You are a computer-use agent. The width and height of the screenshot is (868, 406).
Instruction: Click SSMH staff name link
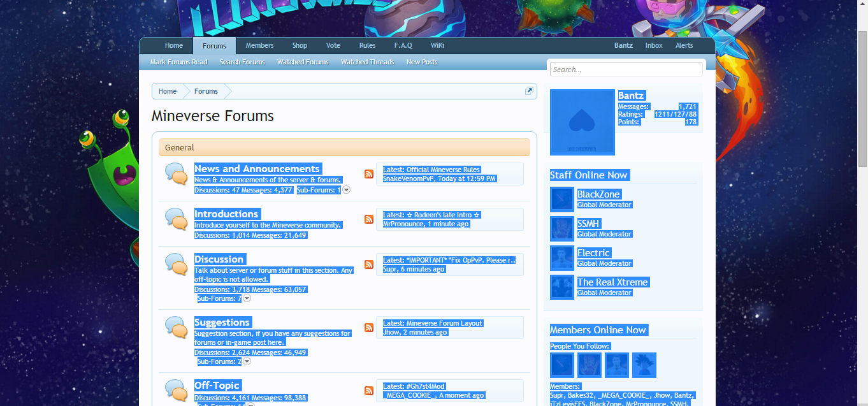click(x=589, y=224)
